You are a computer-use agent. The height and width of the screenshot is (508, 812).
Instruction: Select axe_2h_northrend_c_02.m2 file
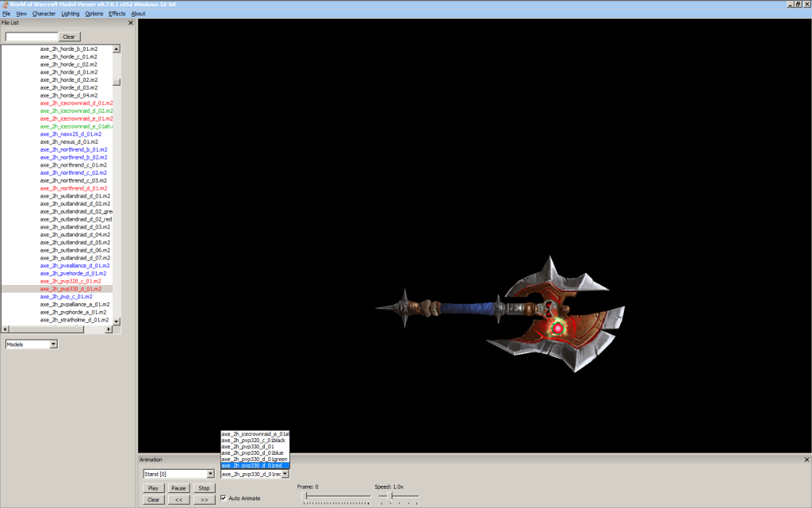coord(74,172)
